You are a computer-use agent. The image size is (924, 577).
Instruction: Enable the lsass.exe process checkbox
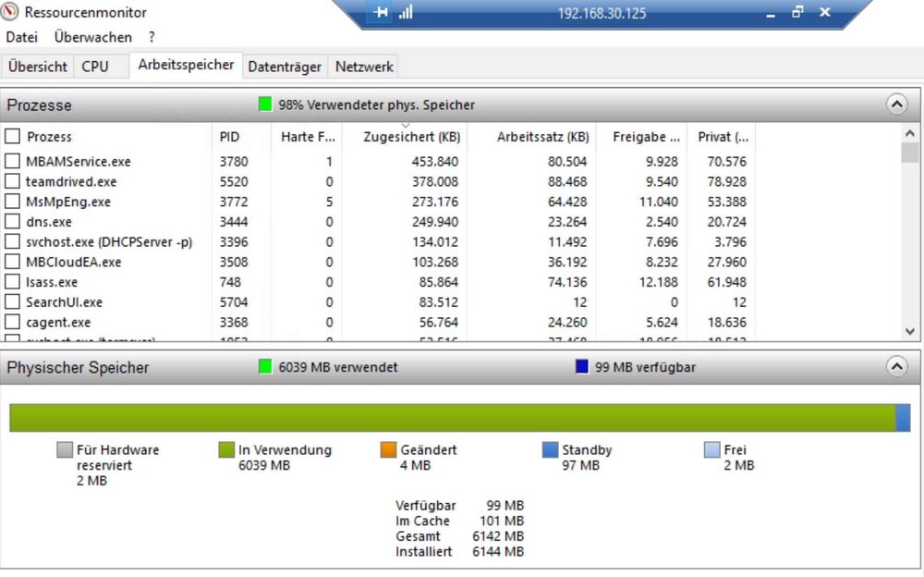pyautogui.click(x=12, y=282)
